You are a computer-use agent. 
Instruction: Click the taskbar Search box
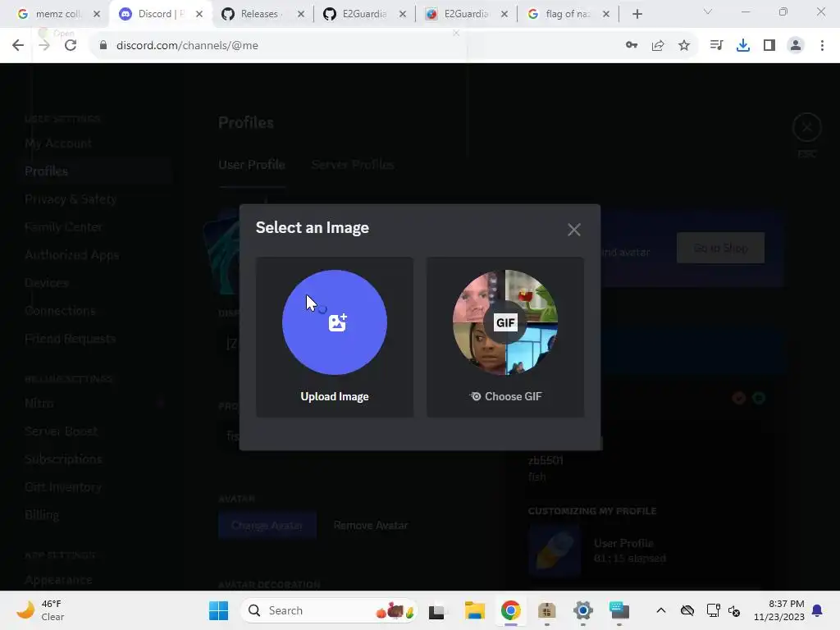330,610
